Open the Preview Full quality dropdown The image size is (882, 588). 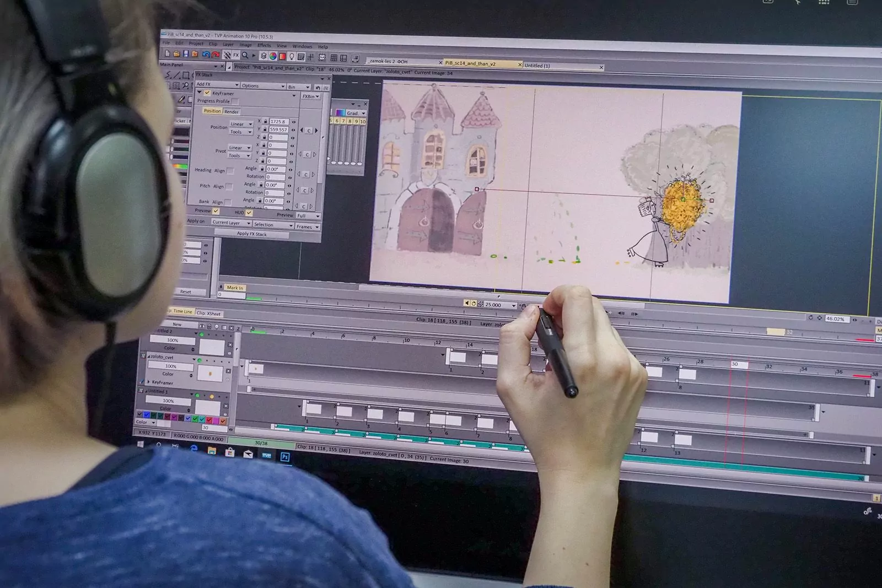tap(308, 215)
